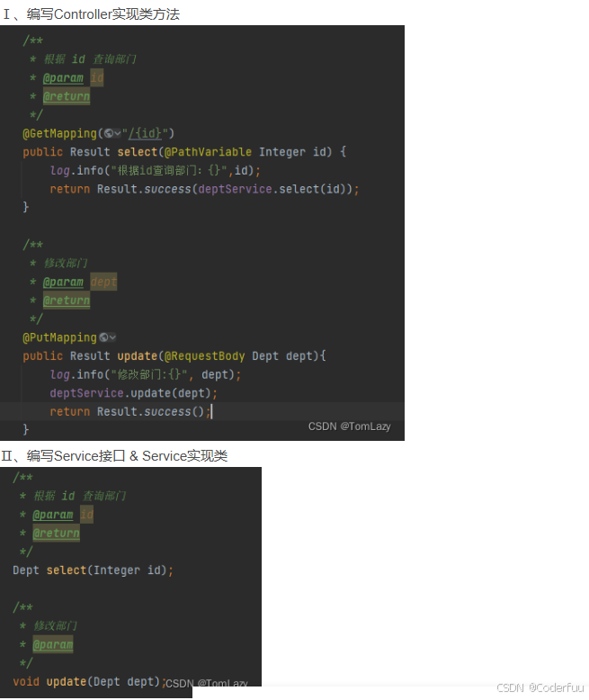Click the globe icon beside @GetMapping

click(x=109, y=133)
